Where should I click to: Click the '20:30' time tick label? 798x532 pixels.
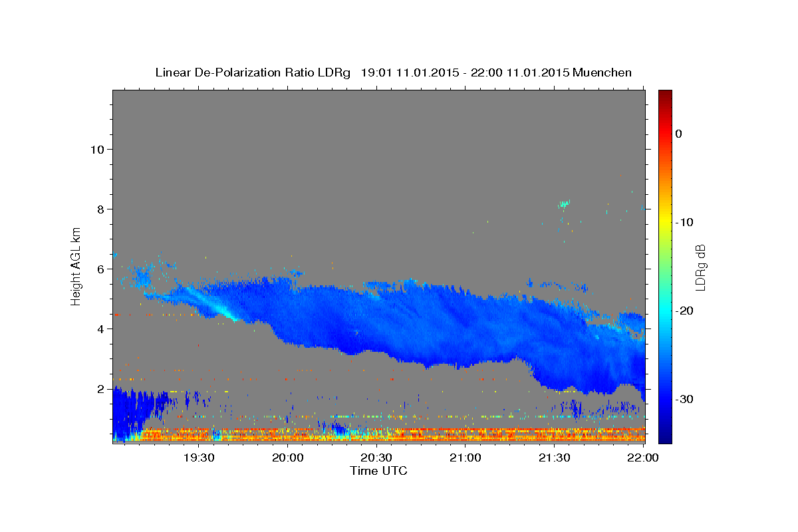(376, 458)
